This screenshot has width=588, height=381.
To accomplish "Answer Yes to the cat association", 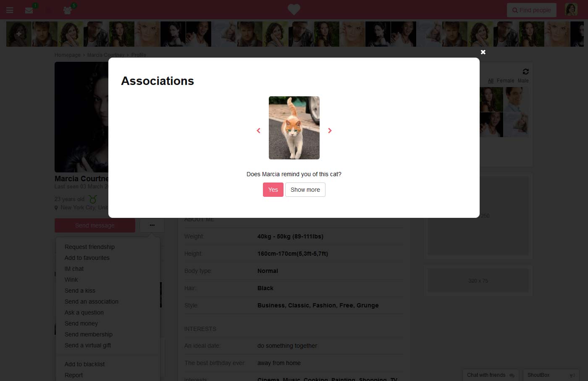I will tap(273, 190).
